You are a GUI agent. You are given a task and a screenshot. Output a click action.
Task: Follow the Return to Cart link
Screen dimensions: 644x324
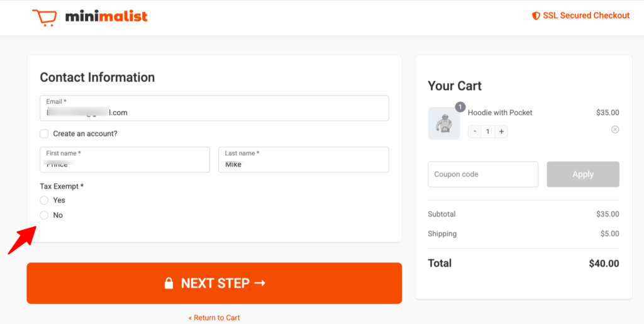[x=214, y=318]
